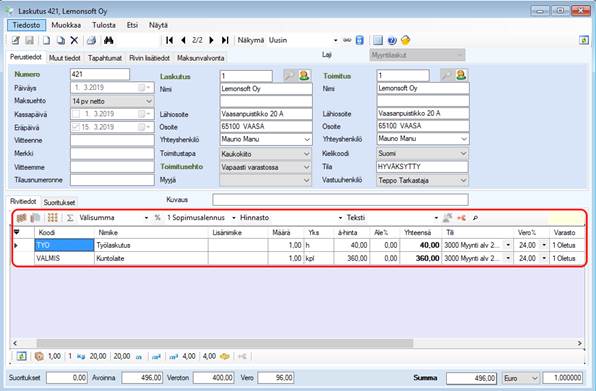Image resolution: width=596 pixels, height=391 pixels.
Task: Go to the next record
Action: [211, 40]
